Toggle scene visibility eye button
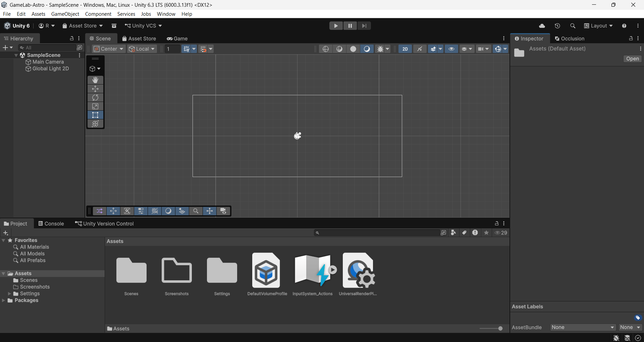 tap(451, 49)
